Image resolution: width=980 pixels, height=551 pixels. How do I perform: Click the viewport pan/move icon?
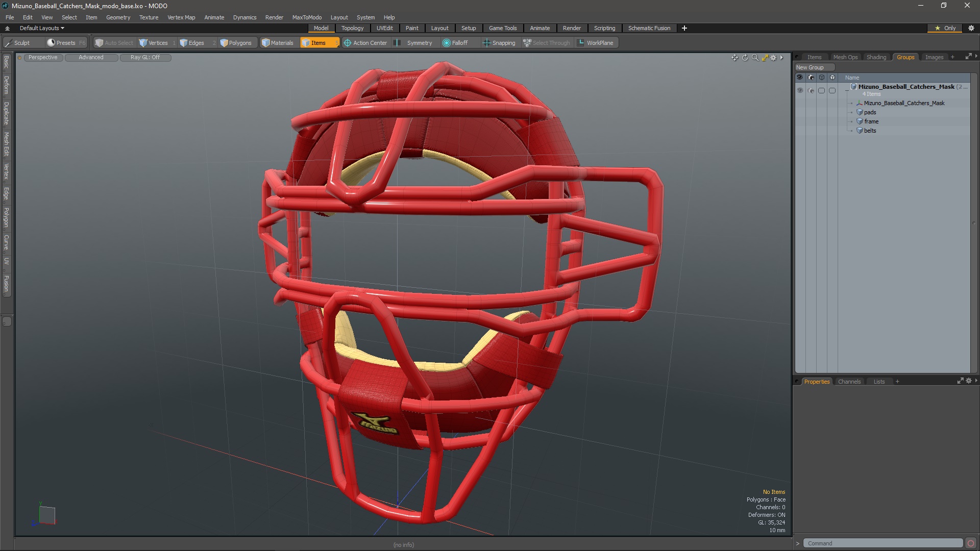[734, 58]
